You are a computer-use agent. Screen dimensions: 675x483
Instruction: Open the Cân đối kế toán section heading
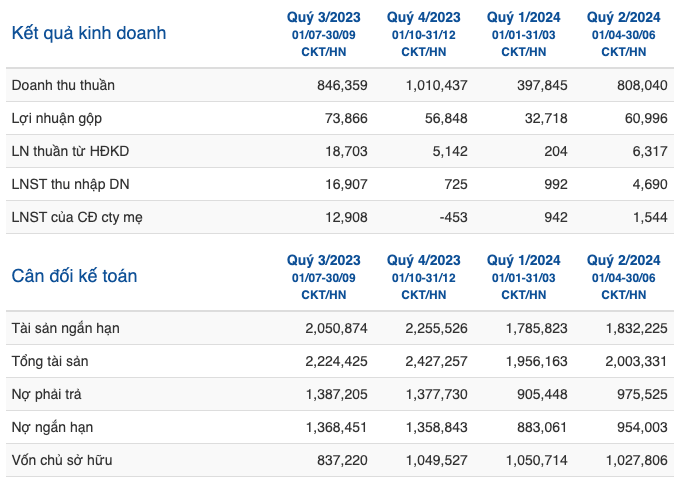[74, 276]
